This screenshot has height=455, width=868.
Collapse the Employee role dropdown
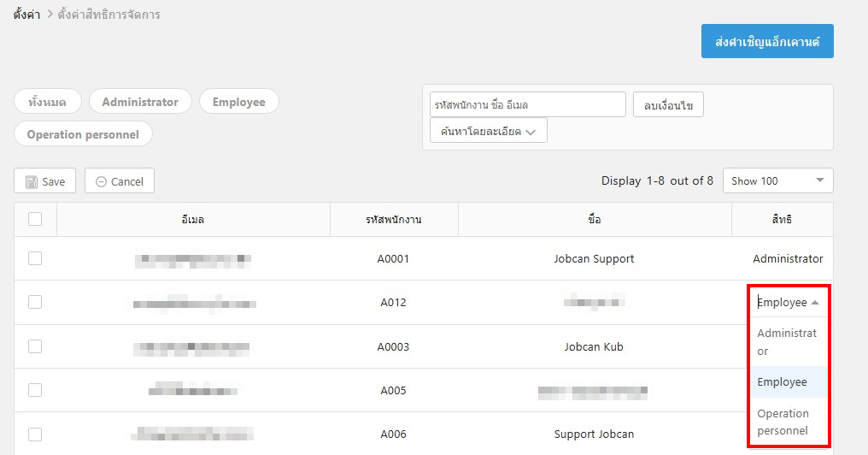click(788, 302)
